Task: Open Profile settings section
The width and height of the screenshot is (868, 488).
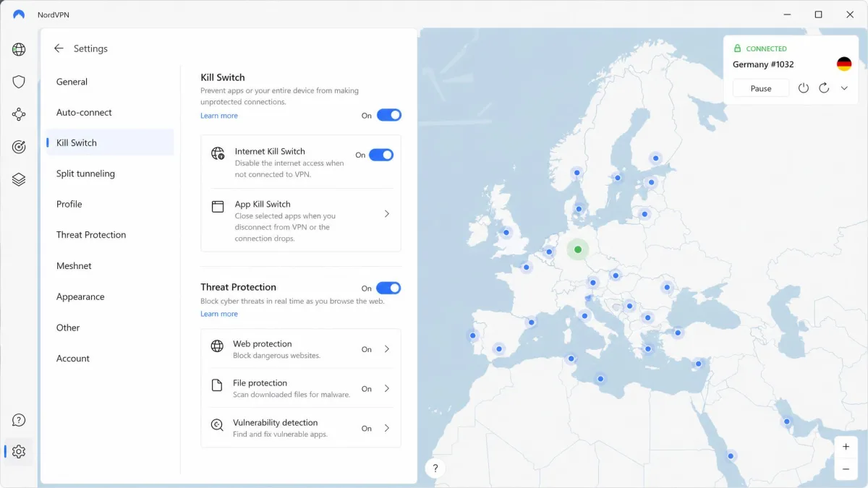Action: click(x=110, y=204)
